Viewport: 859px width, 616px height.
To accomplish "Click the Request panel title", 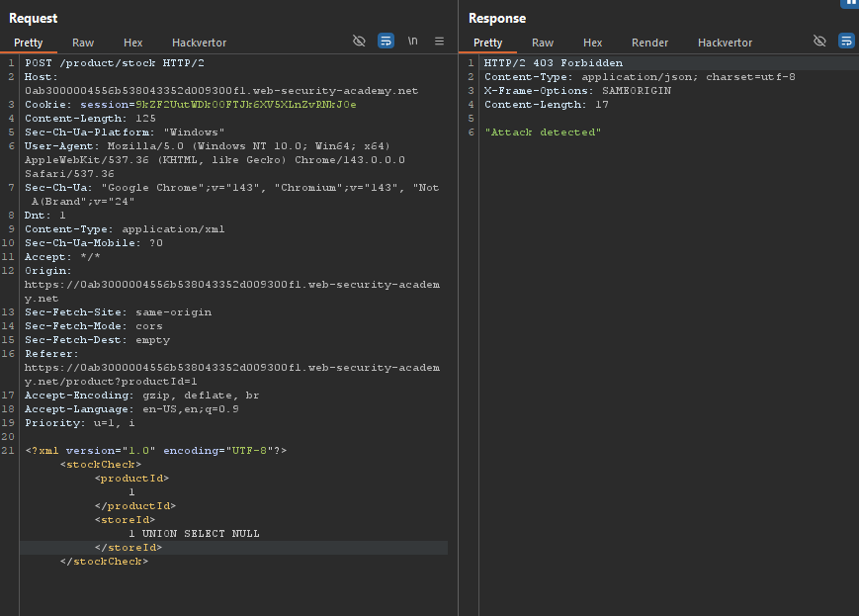I will [x=33, y=19].
